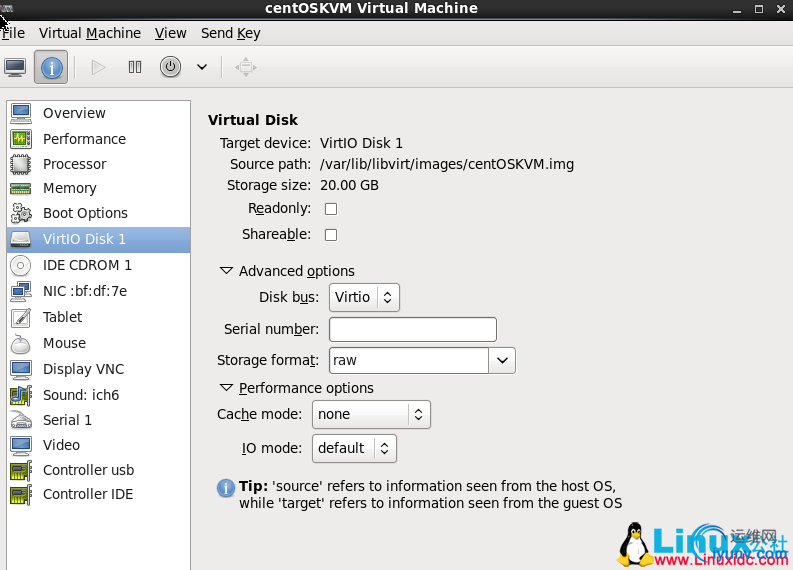Open Processor row label
This screenshot has width=793, height=570.
(x=75, y=164)
